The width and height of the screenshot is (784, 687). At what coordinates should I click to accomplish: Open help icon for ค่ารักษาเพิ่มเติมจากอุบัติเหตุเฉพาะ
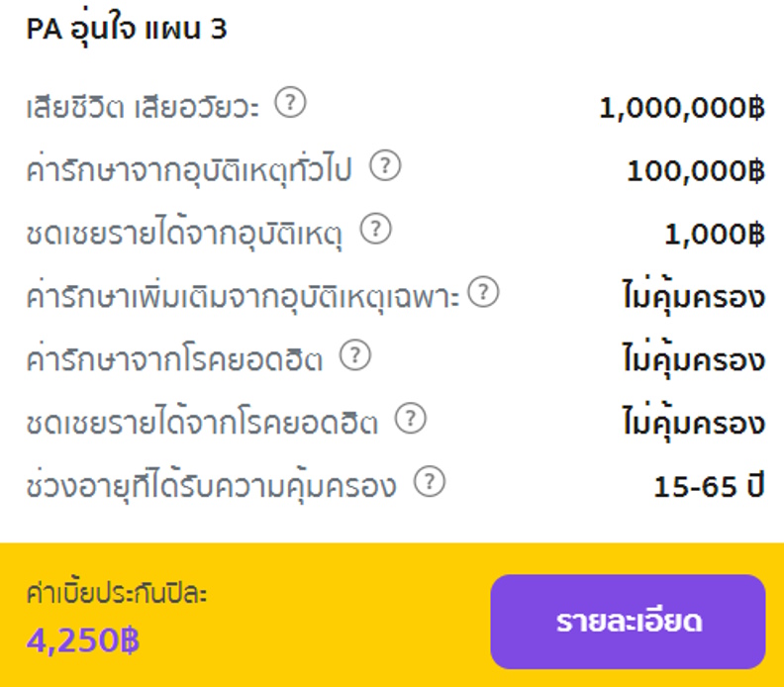pos(483,292)
